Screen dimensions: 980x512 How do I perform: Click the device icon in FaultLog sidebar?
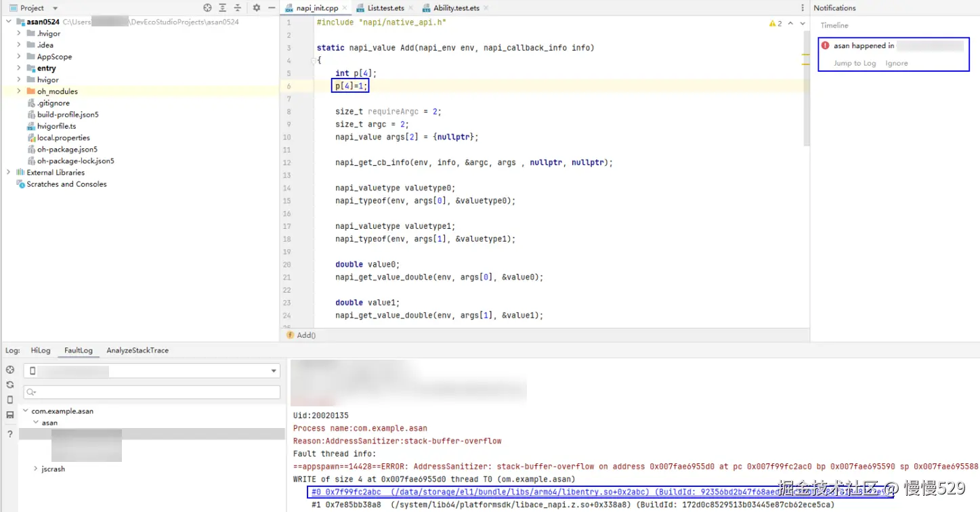9,400
